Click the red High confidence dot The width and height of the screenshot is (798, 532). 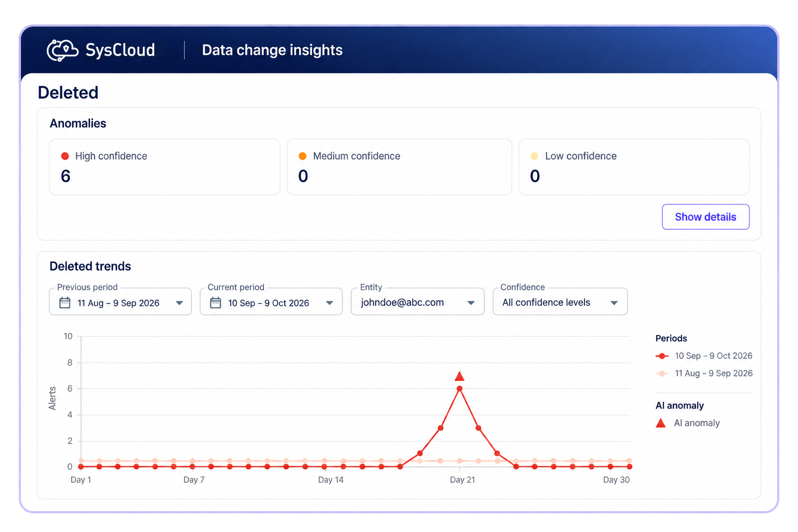point(65,156)
